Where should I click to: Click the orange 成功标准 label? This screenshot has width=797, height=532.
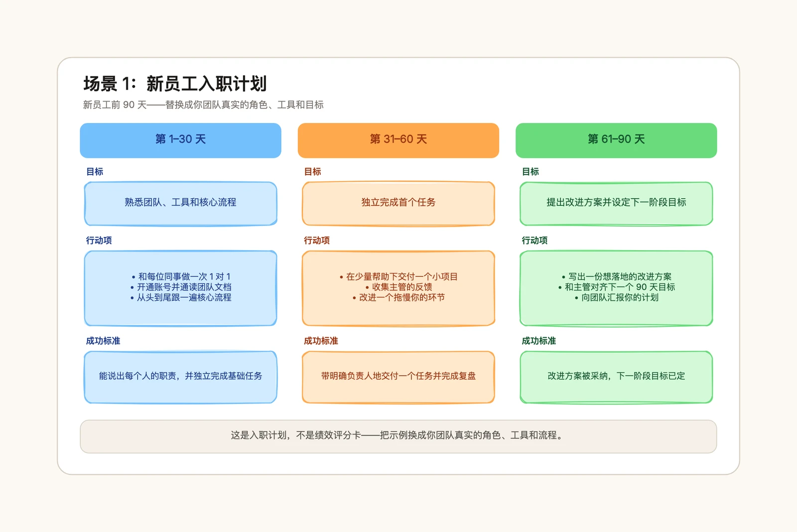pos(321,341)
